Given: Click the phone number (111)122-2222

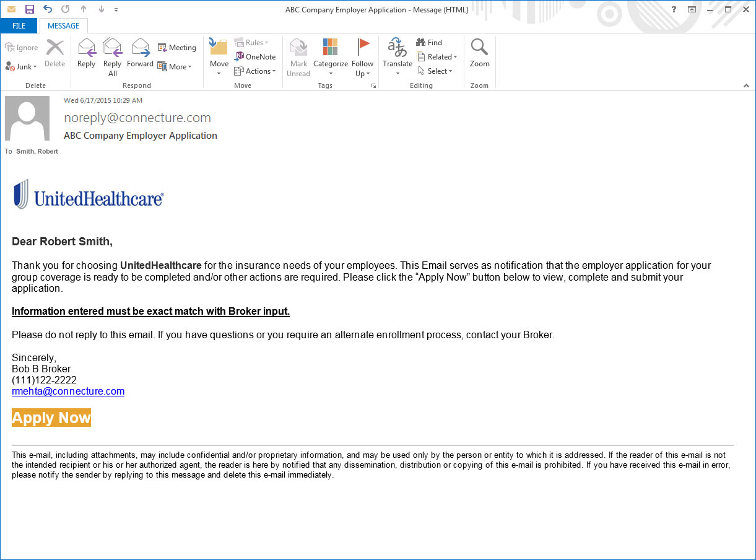Looking at the screenshot, I should (44, 380).
